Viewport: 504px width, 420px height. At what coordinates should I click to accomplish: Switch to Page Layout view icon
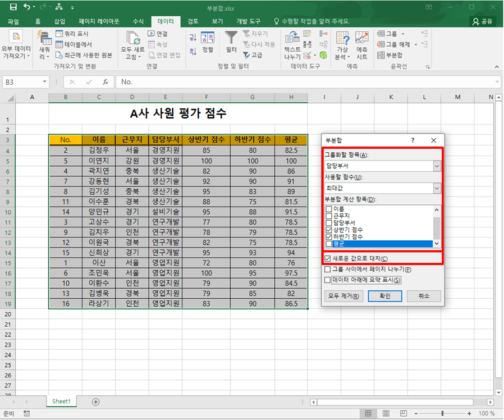(x=386, y=413)
